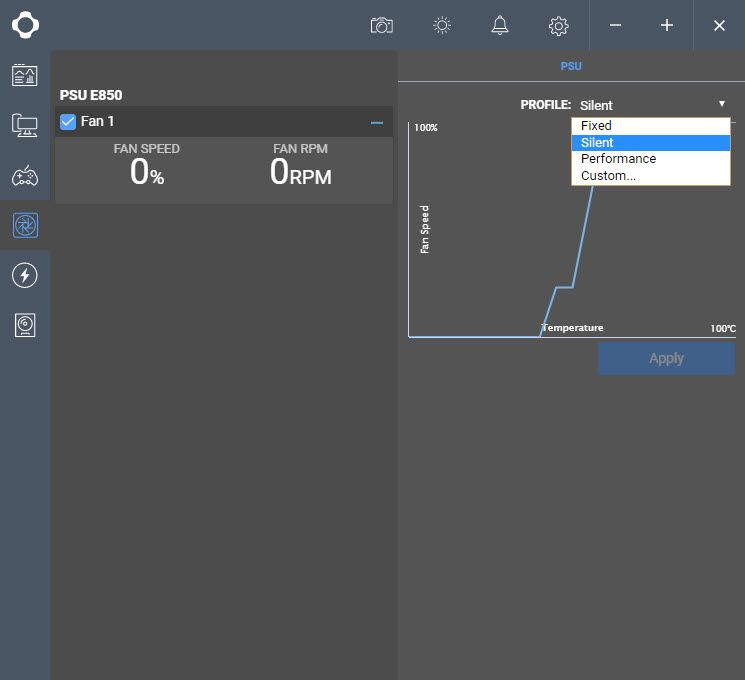Open the screenshot camera tool
The image size is (745, 680).
click(x=382, y=25)
